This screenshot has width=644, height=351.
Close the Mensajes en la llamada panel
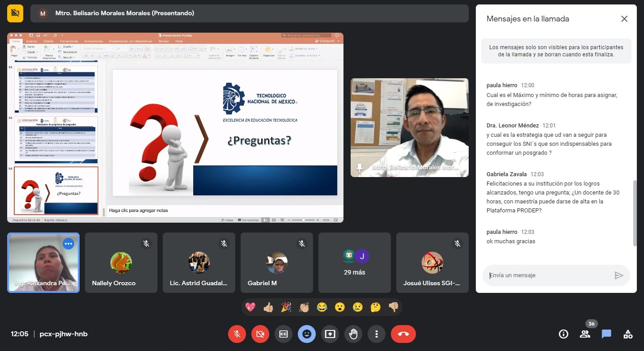624,19
